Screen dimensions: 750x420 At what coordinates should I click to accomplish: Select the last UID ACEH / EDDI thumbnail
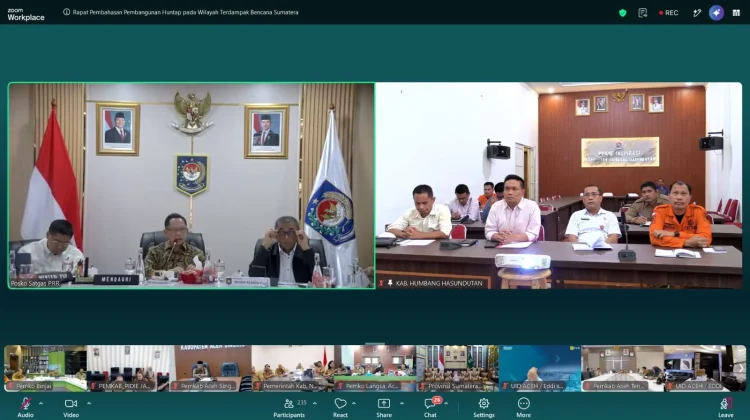click(705, 368)
